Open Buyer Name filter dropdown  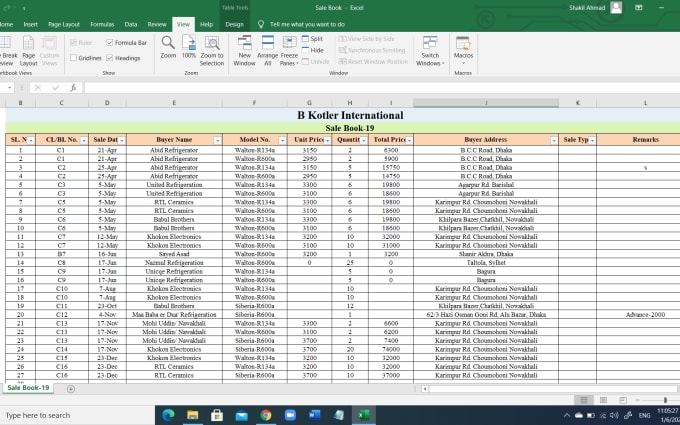pyautogui.click(x=217, y=140)
